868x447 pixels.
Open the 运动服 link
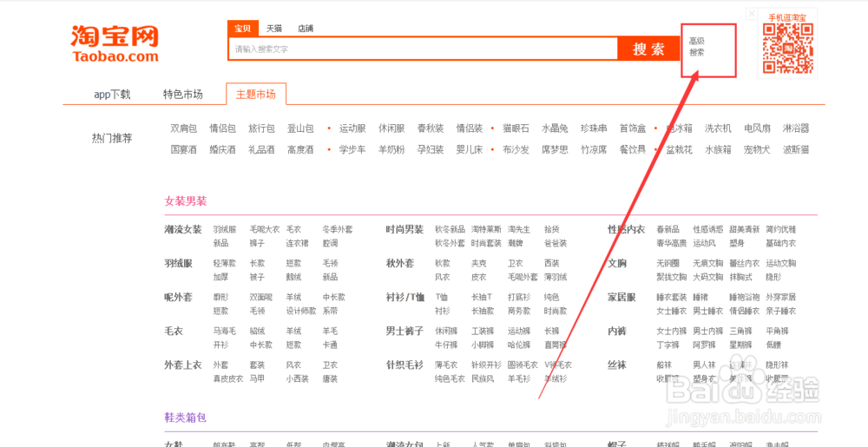pos(352,128)
